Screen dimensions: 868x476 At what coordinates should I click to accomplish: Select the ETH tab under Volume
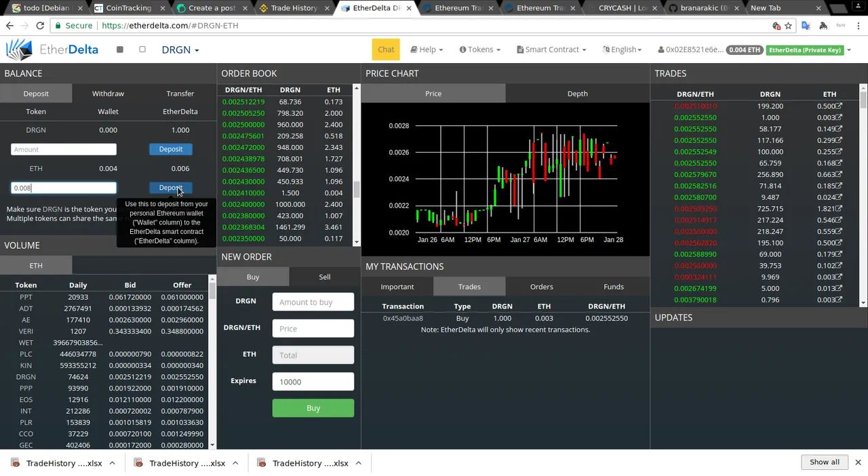[x=36, y=266]
